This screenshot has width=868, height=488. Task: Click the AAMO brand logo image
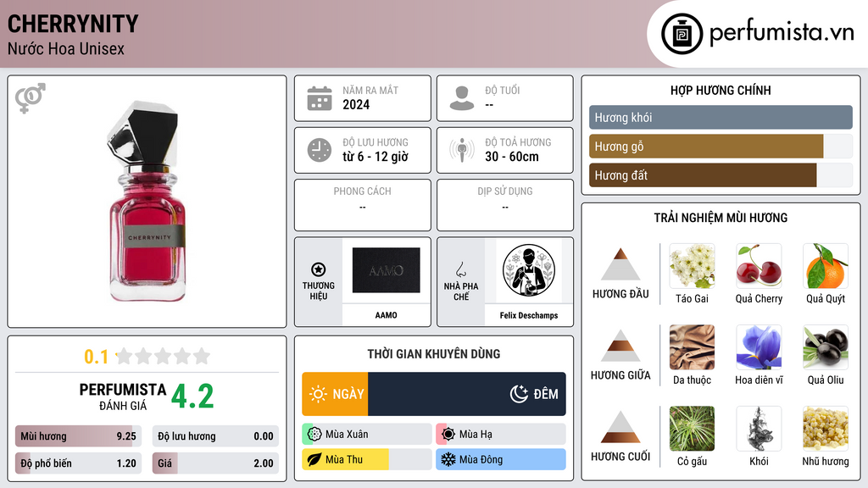[386, 270]
